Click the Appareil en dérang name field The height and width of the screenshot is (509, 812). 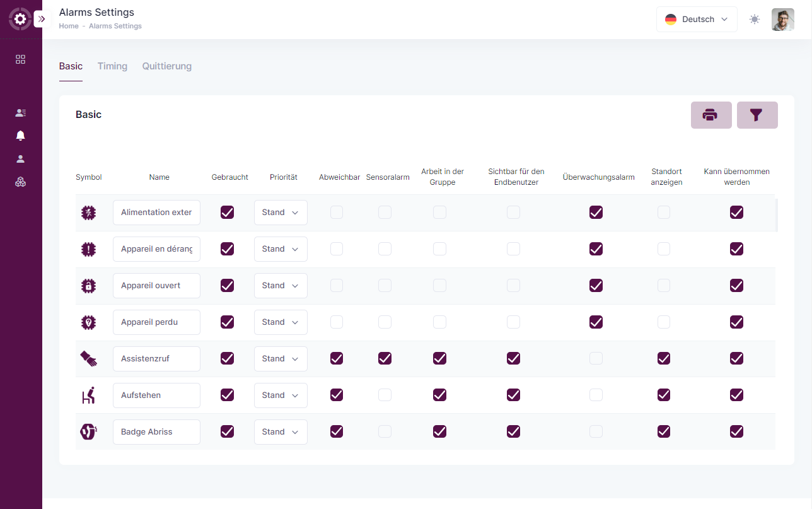tap(156, 249)
